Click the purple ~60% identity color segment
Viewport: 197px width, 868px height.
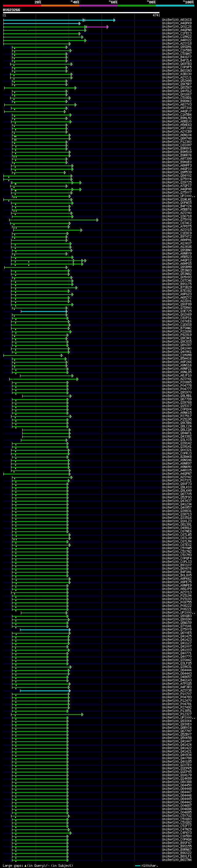[x=99, y=6]
